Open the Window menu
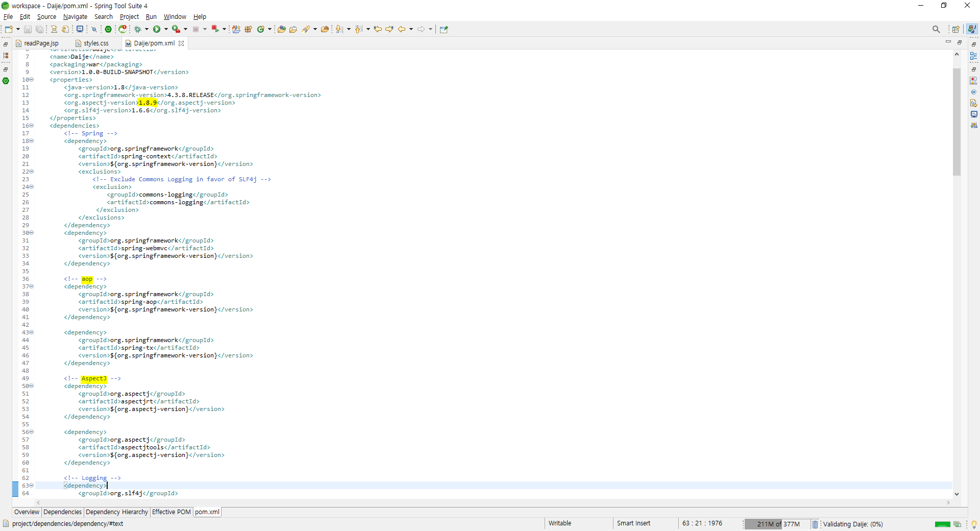980x531 pixels. [x=175, y=17]
